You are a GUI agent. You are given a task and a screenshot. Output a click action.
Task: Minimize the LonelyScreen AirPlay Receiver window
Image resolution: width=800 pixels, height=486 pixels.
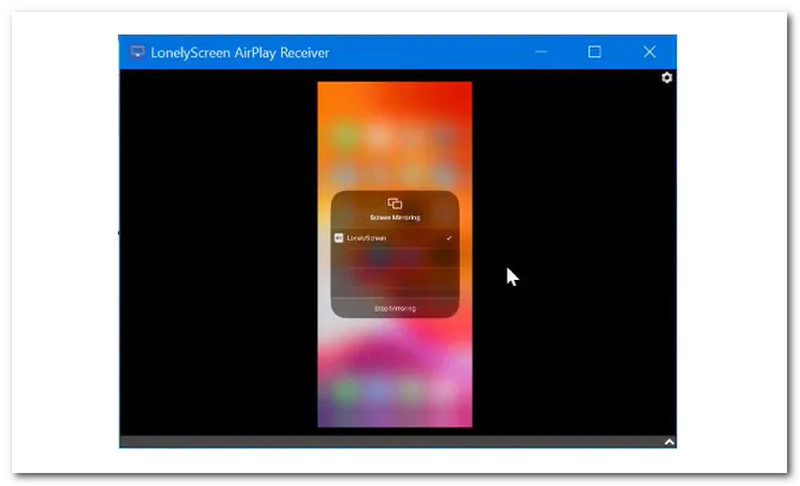[541, 52]
